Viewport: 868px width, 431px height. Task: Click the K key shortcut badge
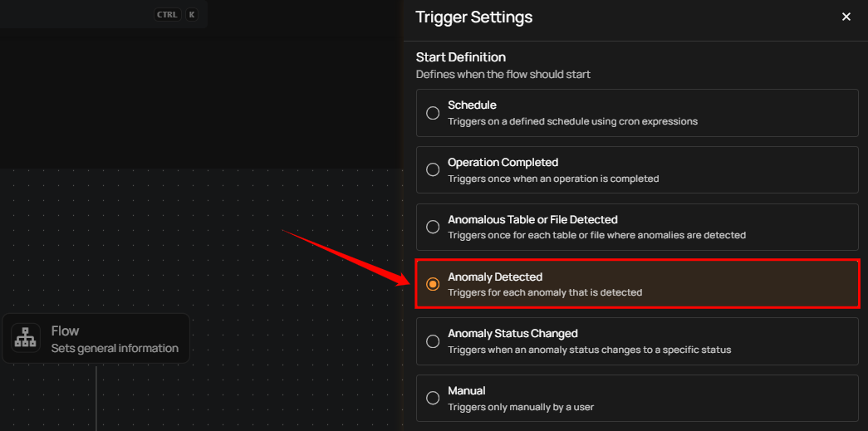(x=192, y=14)
